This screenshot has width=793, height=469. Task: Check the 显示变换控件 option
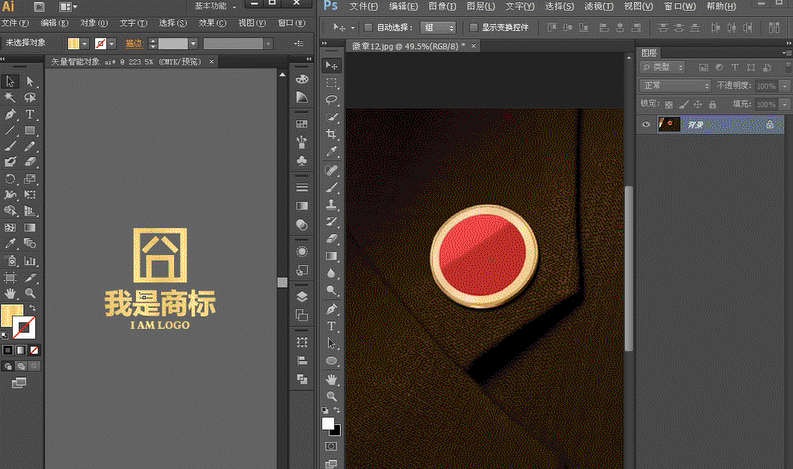474,28
